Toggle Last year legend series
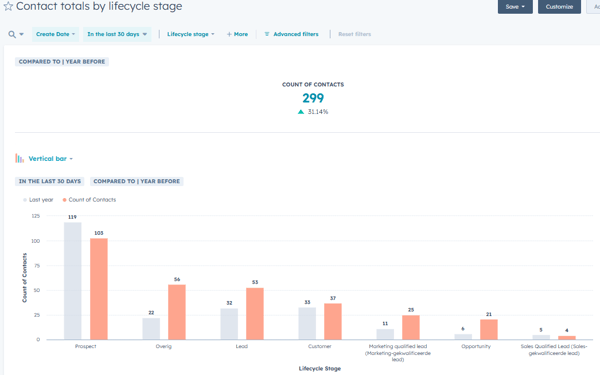 38,200
